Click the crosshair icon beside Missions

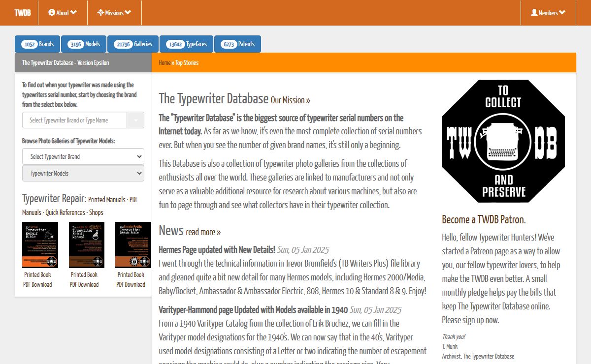(100, 12)
